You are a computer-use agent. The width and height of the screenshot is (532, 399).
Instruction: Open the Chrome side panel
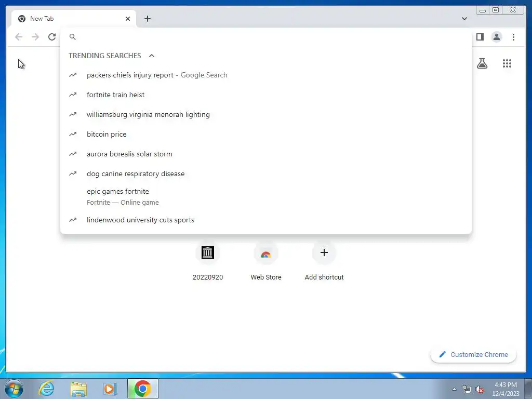pos(480,37)
